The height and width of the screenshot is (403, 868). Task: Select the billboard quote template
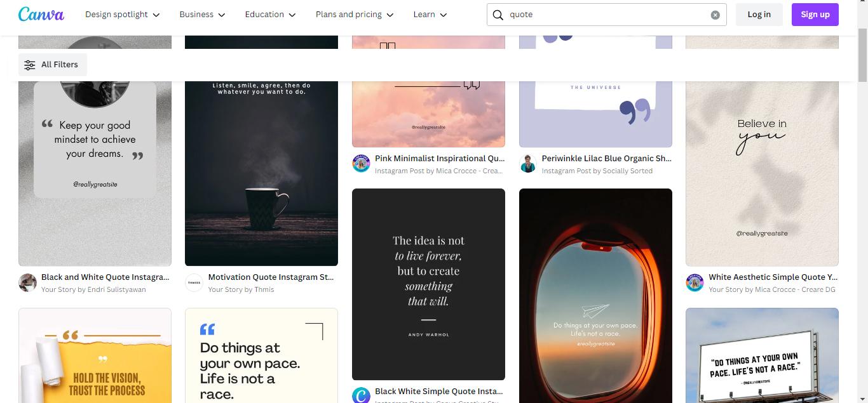(x=762, y=355)
